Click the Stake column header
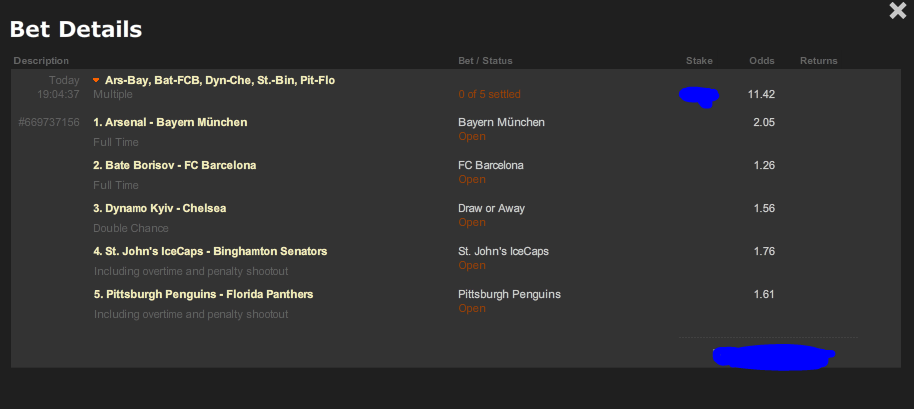914x409 pixels. [699, 61]
